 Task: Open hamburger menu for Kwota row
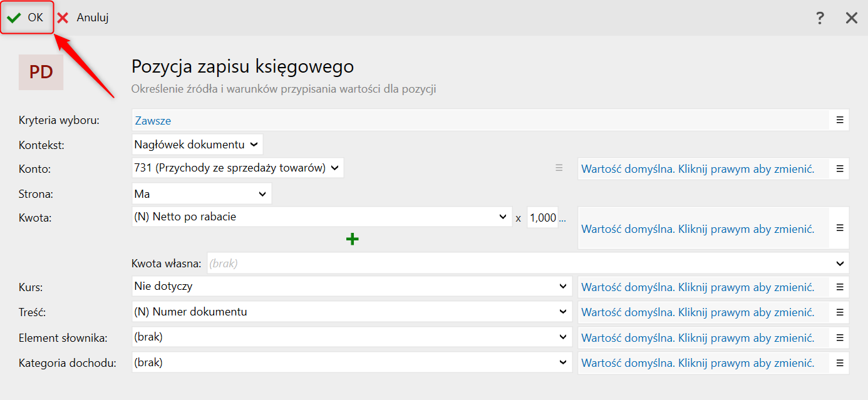point(840,228)
